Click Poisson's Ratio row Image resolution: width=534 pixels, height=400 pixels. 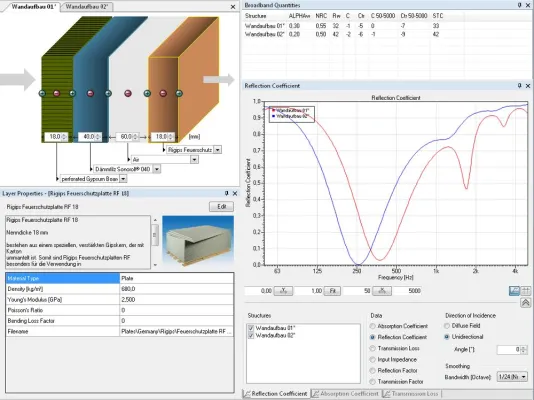(120, 310)
